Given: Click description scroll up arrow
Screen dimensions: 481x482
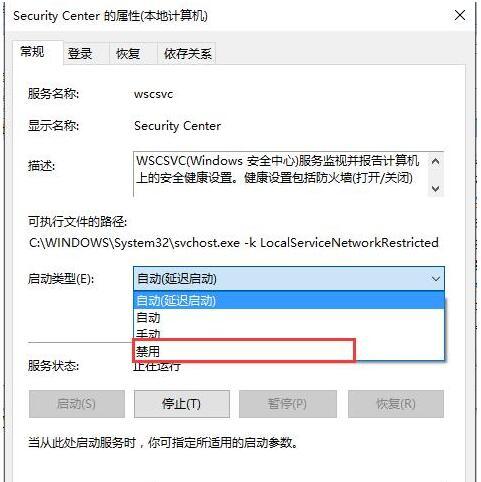Looking at the screenshot, I should click(435, 162).
